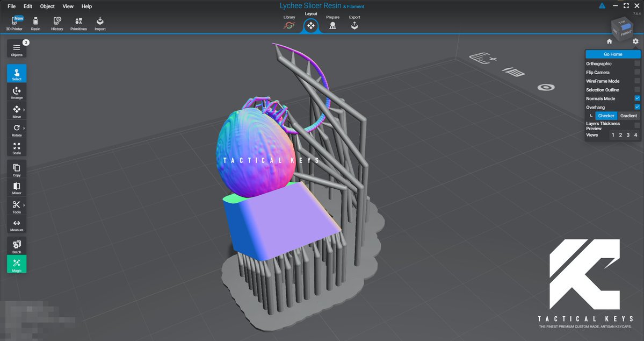
Task: Open the Edit menu
Action: click(27, 6)
